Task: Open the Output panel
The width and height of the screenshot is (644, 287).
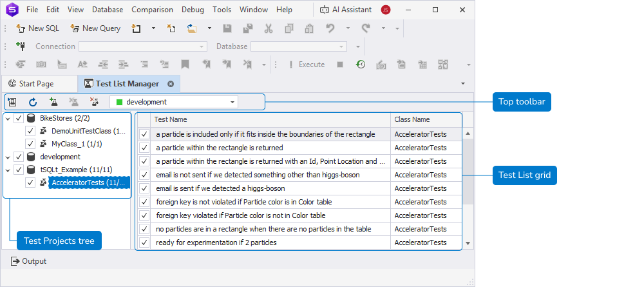Action: [x=28, y=261]
